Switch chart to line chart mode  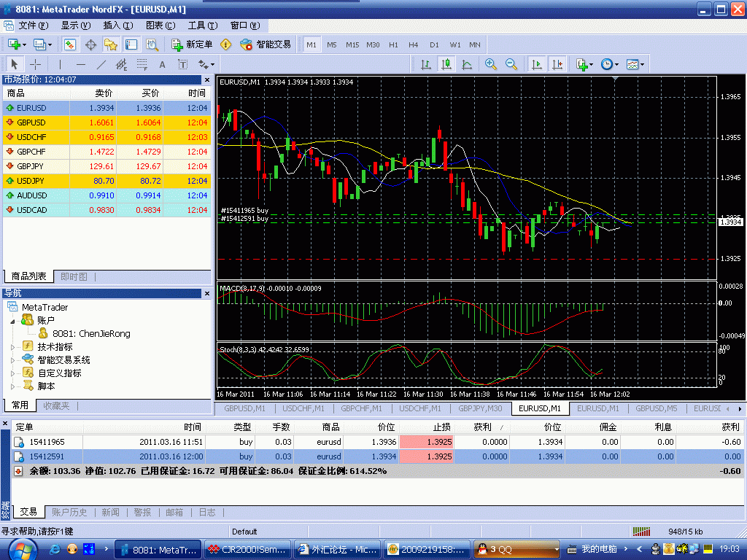click(x=467, y=64)
